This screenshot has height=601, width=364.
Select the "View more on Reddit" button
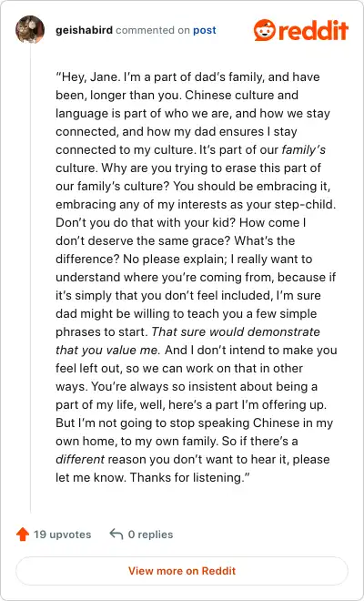tap(182, 571)
